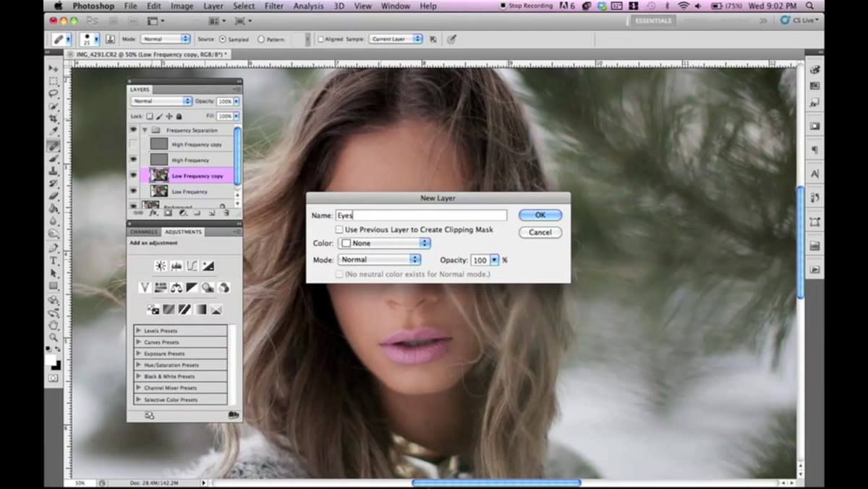Enable Use Previous Layer clipping mask
Viewport: 868px width, 489px height.
[339, 229]
